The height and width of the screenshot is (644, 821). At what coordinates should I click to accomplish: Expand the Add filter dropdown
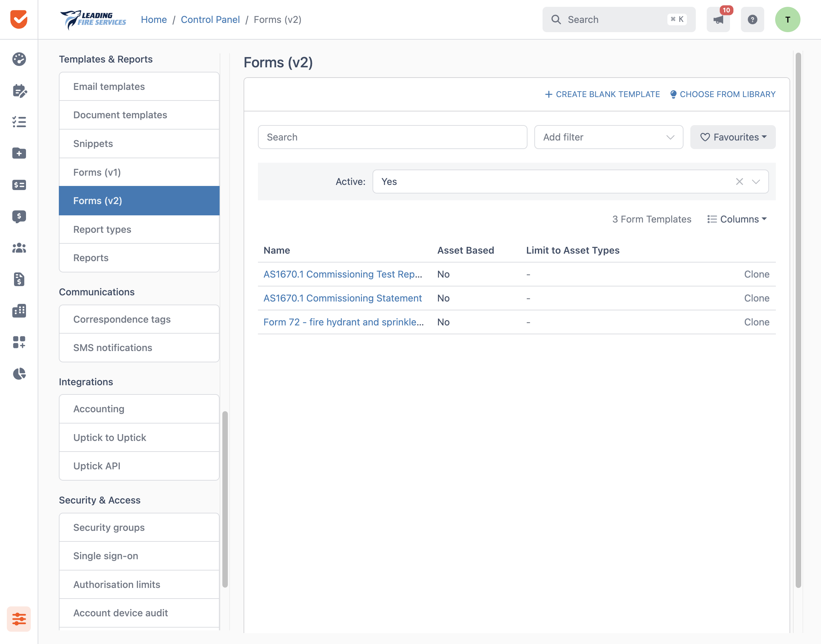609,137
